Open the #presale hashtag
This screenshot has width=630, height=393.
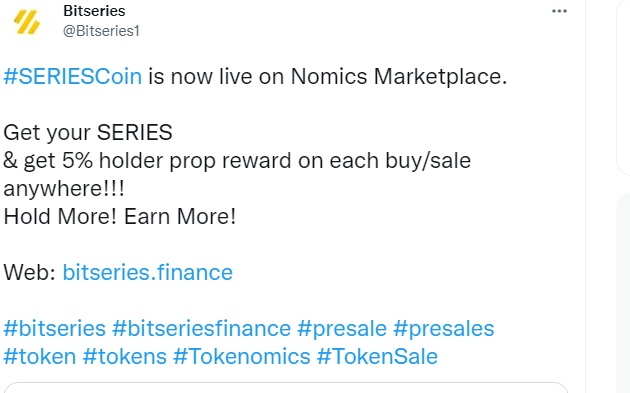coord(342,329)
